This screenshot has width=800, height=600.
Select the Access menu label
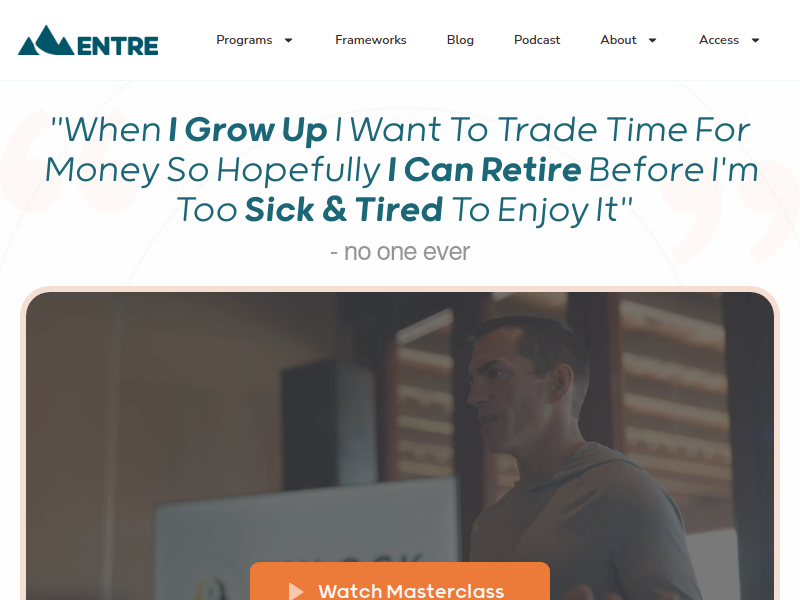[x=718, y=40]
